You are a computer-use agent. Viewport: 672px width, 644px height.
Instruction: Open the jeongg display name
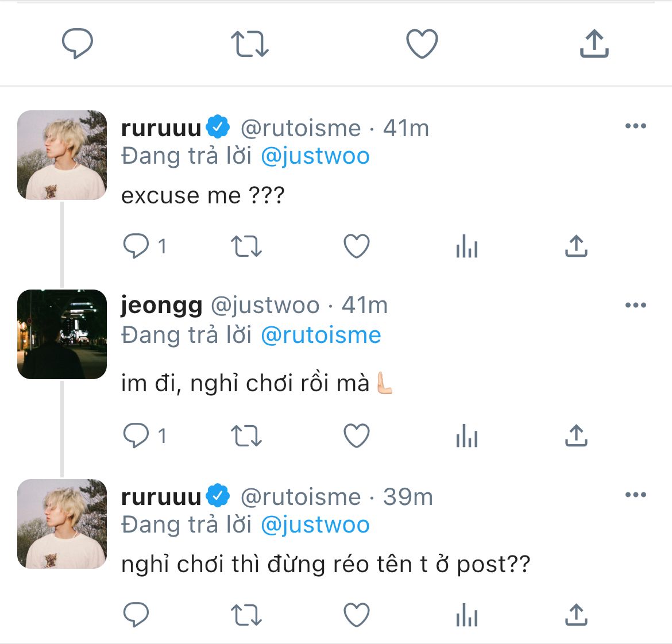click(x=161, y=306)
